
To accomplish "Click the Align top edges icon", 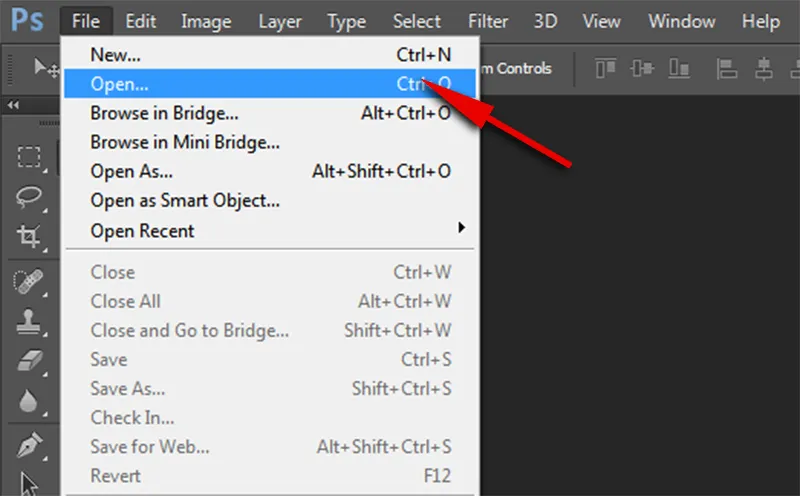I will (605, 68).
